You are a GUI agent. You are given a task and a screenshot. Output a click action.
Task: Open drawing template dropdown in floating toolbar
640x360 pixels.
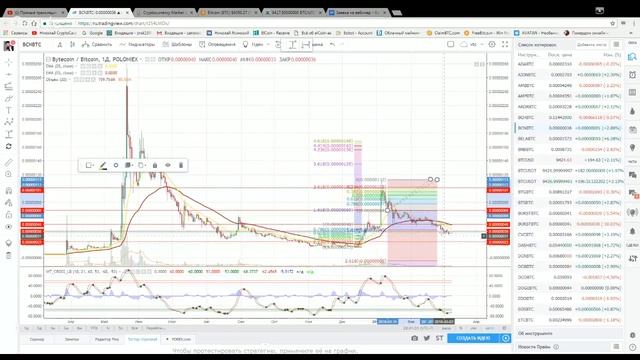(89, 165)
